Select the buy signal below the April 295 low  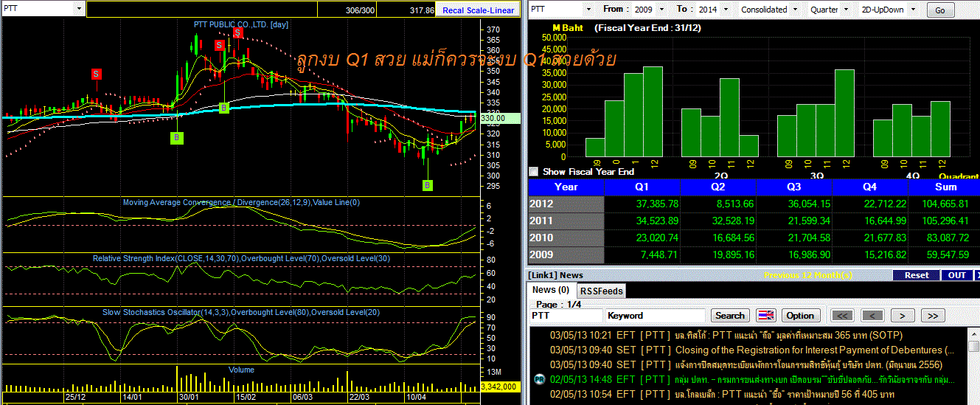click(428, 185)
